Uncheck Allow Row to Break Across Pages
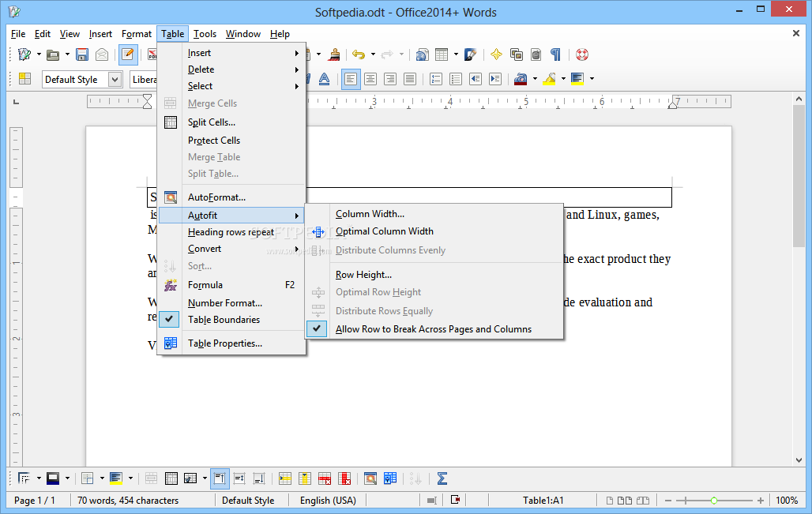 433,329
